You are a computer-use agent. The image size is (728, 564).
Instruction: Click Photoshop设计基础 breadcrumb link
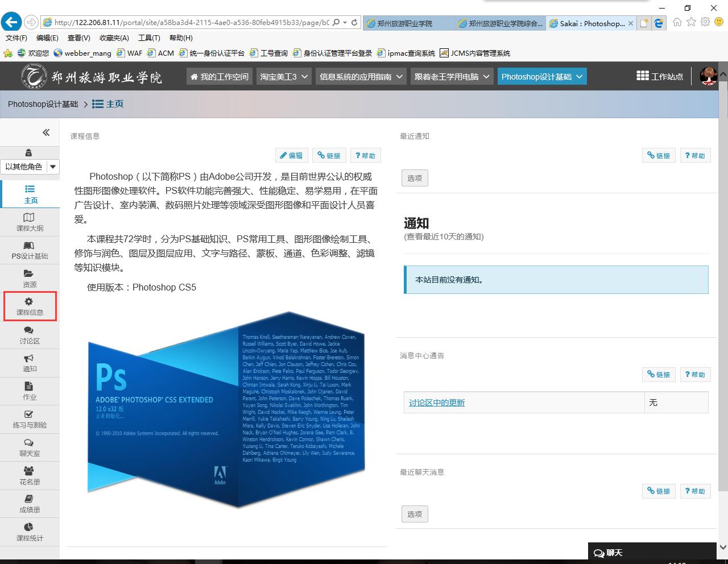pyautogui.click(x=43, y=104)
